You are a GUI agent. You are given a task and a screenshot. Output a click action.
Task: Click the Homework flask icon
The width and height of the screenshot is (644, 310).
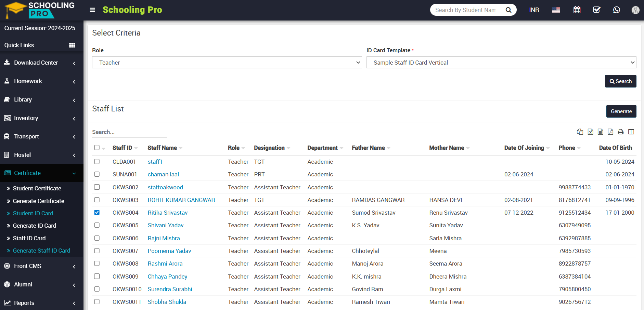(7, 81)
